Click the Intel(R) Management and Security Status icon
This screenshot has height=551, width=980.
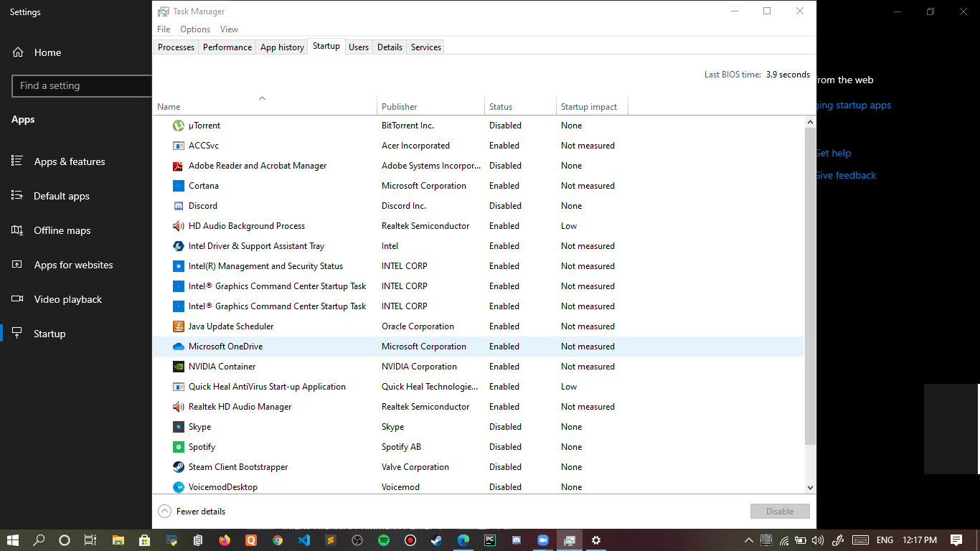point(179,266)
